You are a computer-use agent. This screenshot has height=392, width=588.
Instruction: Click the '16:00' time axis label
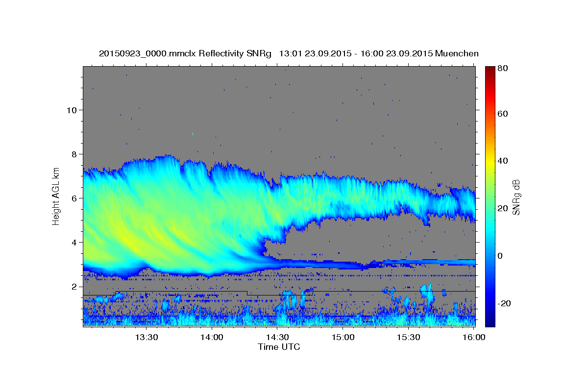[x=473, y=338]
